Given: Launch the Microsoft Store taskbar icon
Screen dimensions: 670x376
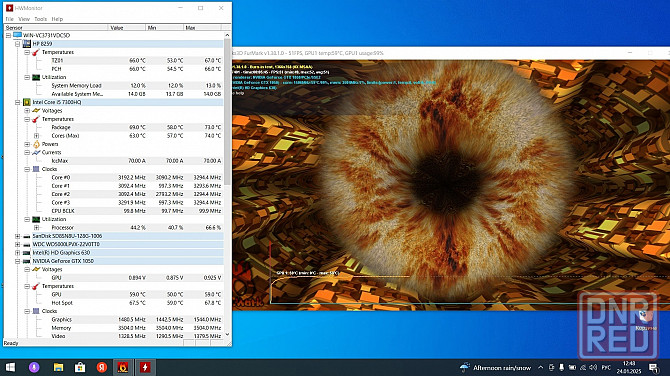Looking at the screenshot, I should tap(80, 367).
